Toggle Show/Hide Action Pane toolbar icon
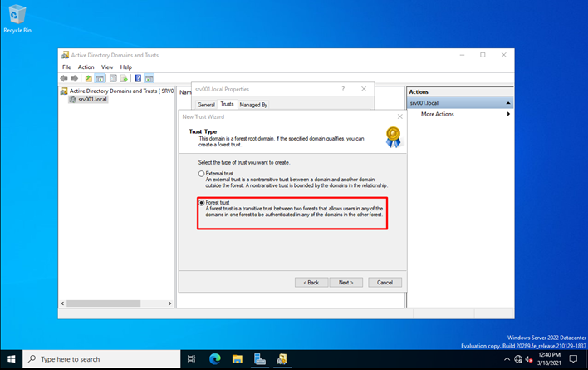The height and width of the screenshot is (370, 588). point(149,78)
